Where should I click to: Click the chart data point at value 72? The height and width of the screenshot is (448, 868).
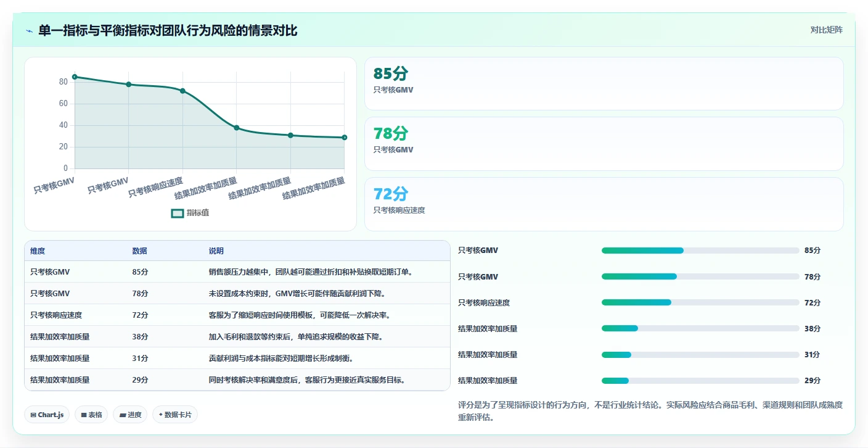[182, 91]
